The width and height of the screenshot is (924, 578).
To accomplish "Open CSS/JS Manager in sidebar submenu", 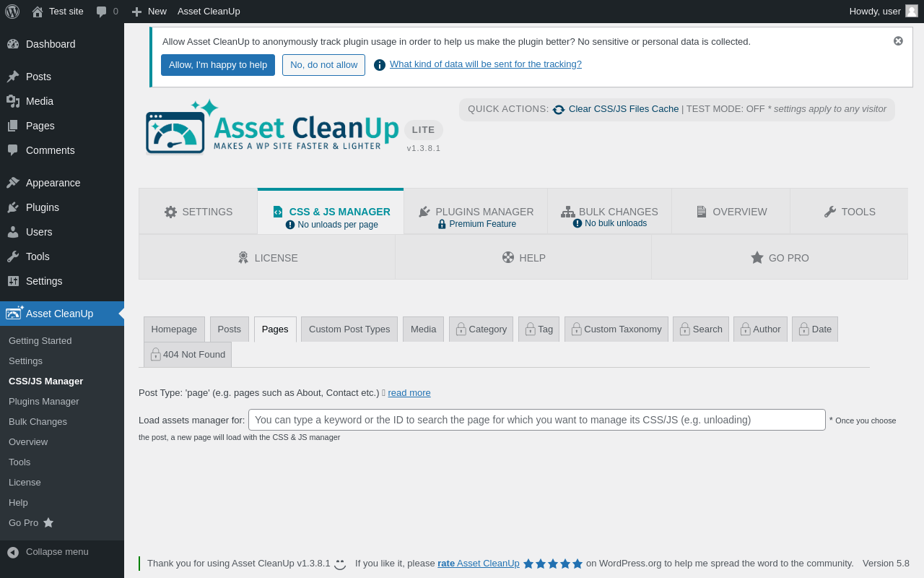I will tap(46, 381).
